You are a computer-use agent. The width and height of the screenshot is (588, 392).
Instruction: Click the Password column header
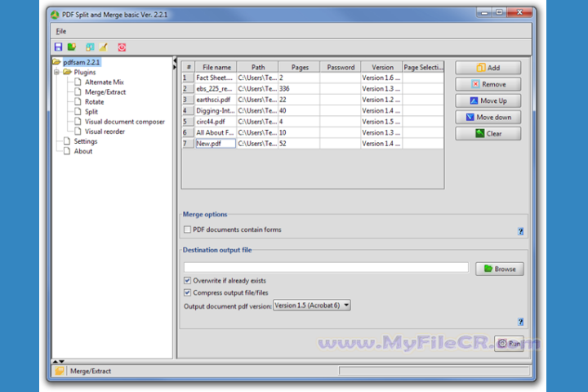pos(341,67)
